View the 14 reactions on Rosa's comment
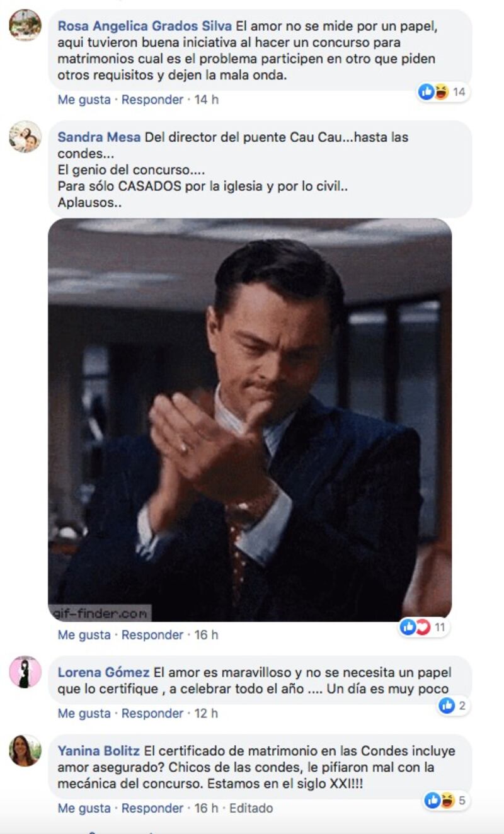 [443, 92]
